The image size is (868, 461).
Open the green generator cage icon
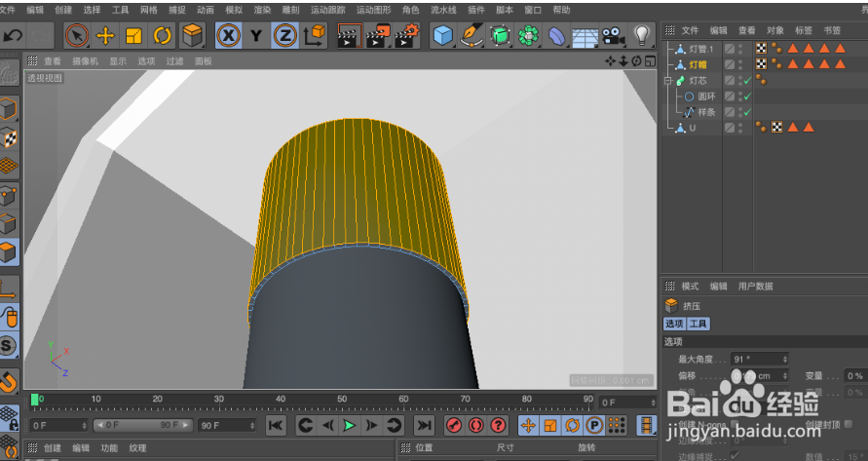pos(500,36)
